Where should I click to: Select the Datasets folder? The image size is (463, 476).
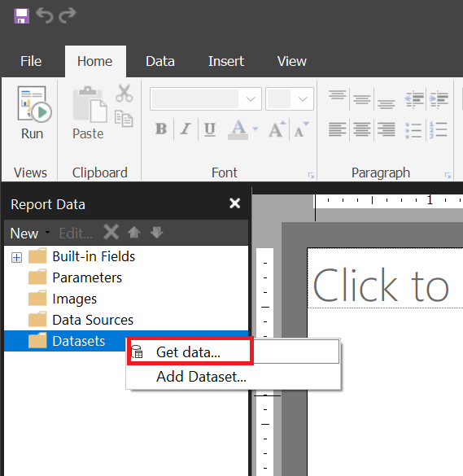[x=67, y=341]
